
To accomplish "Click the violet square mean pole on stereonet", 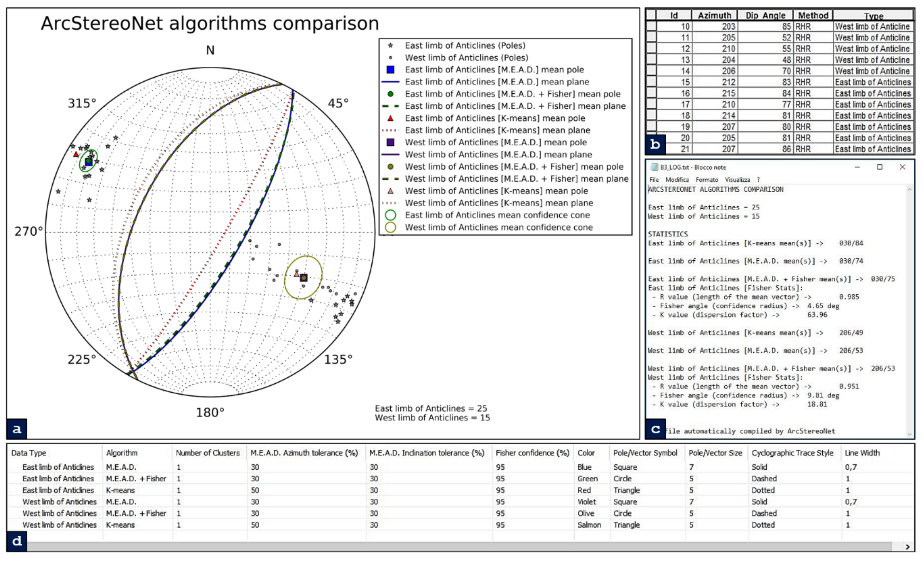I will click(x=304, y=278).
